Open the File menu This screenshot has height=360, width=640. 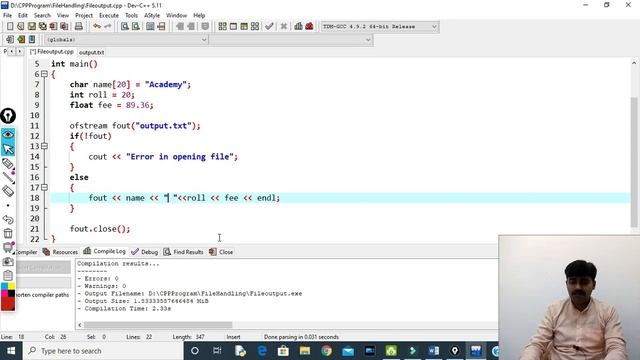(x=7, y=16)
